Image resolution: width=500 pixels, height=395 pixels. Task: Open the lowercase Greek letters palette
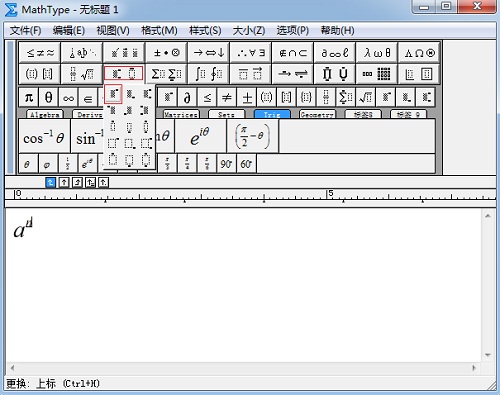pos(376,53)
